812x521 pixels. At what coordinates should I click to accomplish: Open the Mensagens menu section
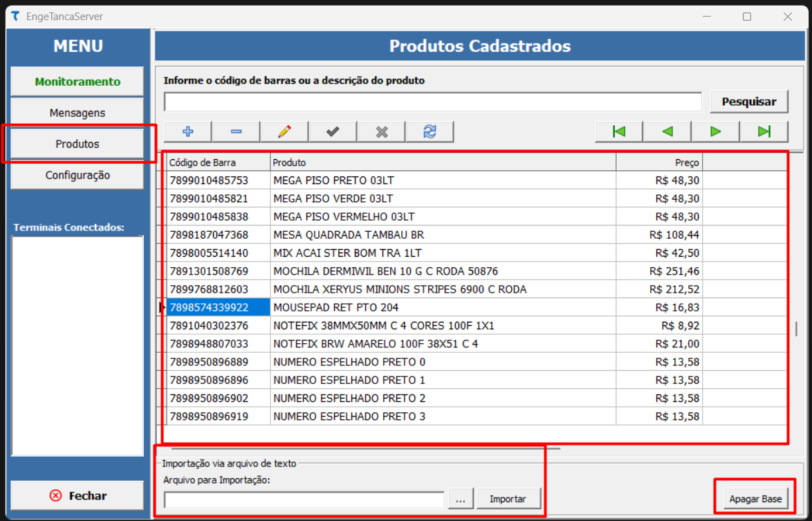point(77,113)
